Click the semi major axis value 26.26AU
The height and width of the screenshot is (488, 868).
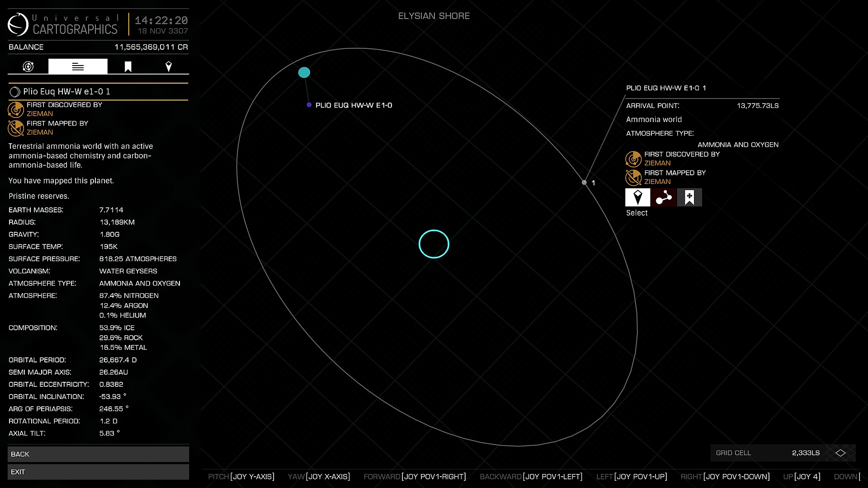[x=113, y=372]
